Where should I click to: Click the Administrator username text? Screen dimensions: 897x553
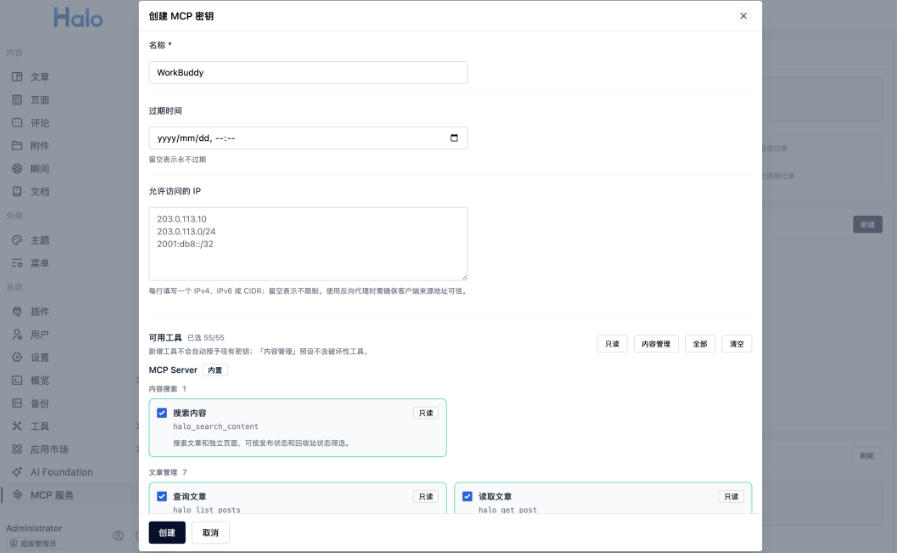click(x=34, y=528)
